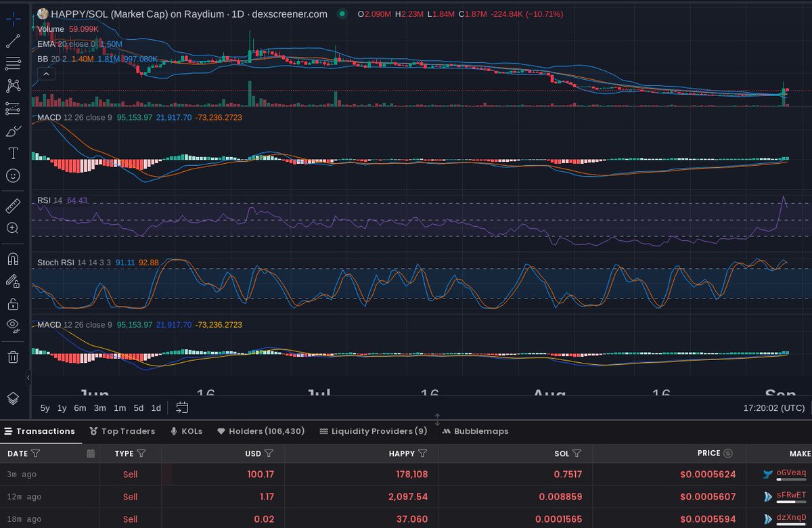Screen dimensions: 812x528
Task: Set chart range to 3m
Action: coord(100,408)
